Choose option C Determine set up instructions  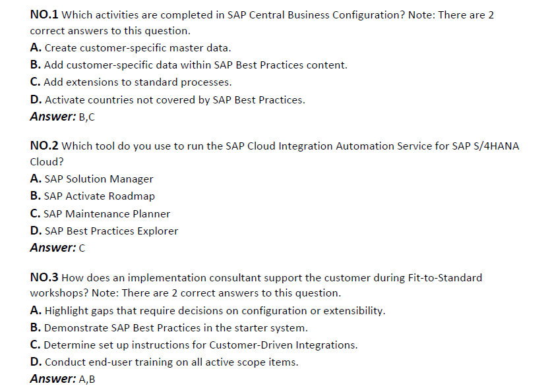coord(194,345)
